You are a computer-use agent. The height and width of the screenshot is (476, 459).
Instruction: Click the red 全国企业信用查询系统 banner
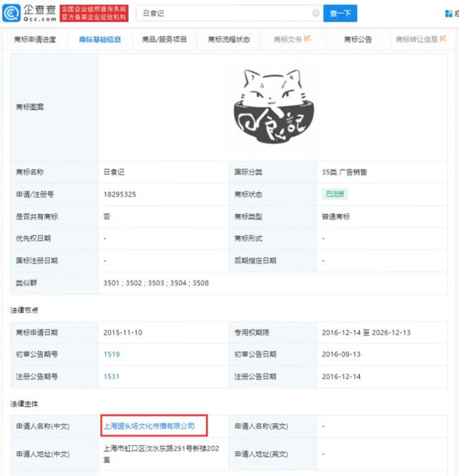tap(94, 13)
